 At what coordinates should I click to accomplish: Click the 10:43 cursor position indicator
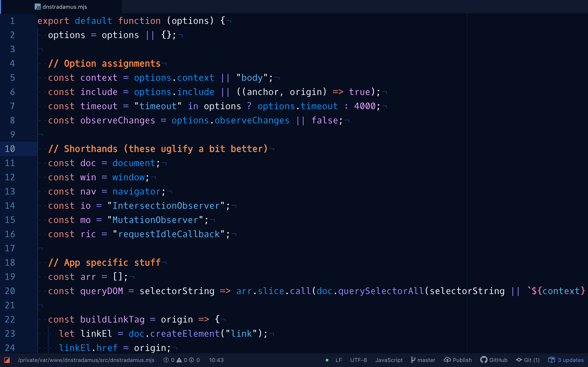[216, 360]
